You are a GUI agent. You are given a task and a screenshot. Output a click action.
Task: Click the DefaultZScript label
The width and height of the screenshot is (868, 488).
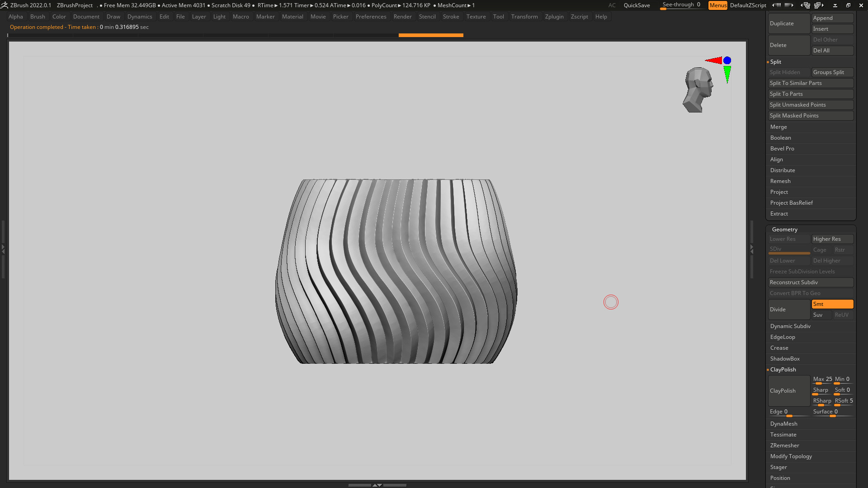748,5
